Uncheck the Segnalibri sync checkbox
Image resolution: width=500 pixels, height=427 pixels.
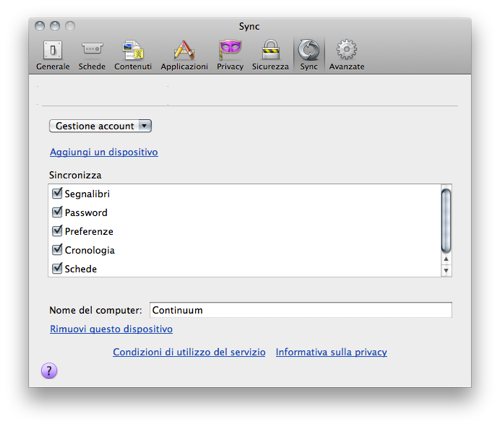57,193
